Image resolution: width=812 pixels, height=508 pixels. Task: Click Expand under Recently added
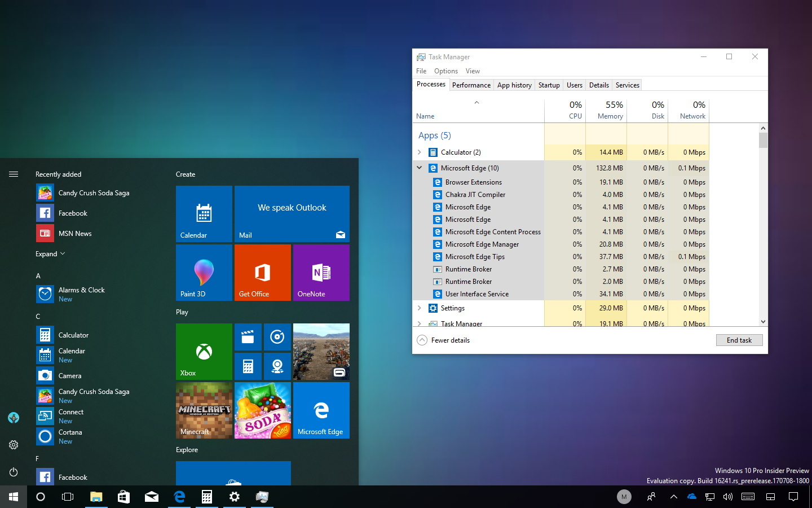pyautogui.click(x=50, y=253)
